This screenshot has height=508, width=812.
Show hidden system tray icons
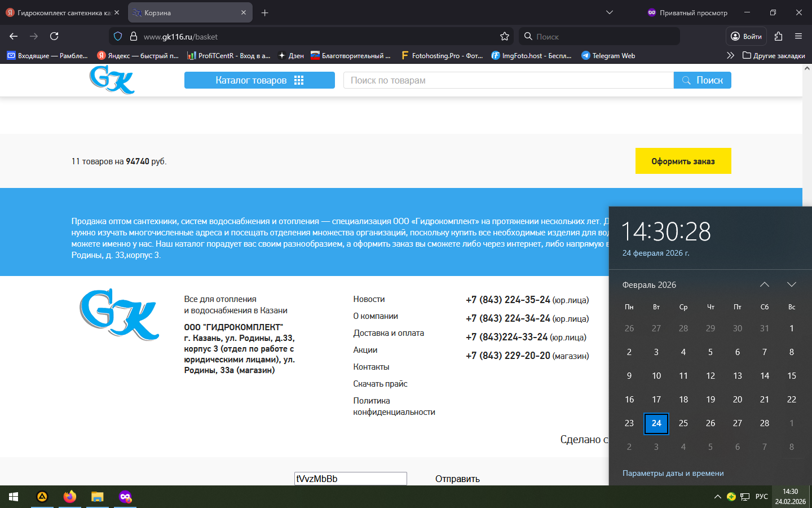click(x=717, y=497)
